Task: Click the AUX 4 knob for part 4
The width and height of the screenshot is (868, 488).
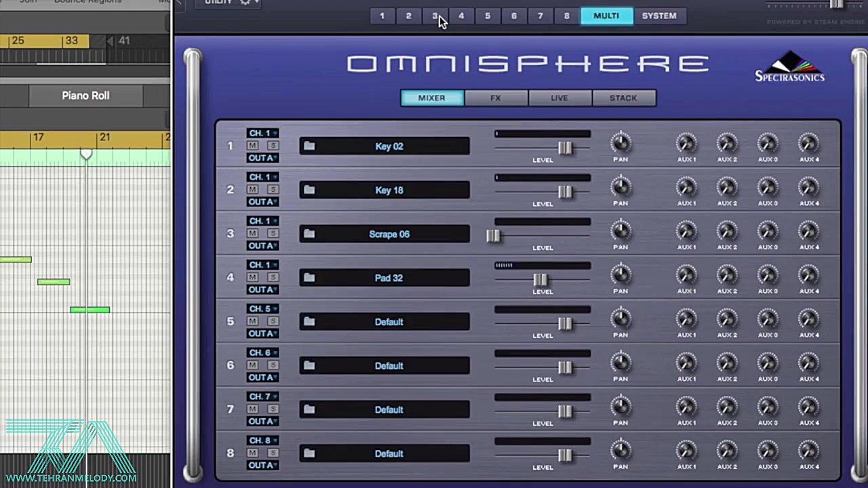Action: click(x=808, y=275)
